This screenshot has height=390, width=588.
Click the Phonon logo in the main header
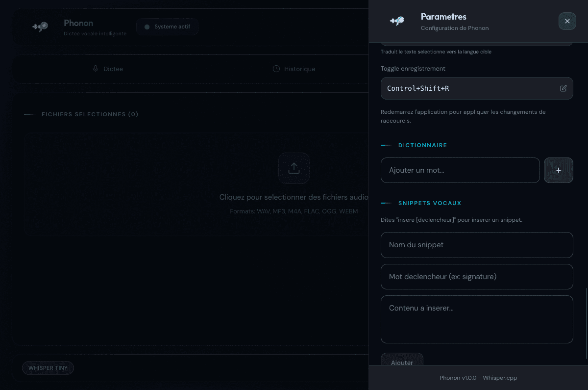tap(40, 27)
